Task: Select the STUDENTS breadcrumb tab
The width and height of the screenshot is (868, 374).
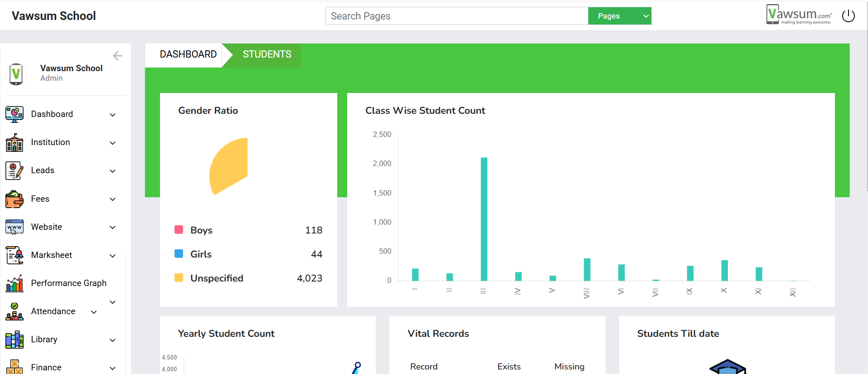Action: pyautogui.click(x=267, y=54)
